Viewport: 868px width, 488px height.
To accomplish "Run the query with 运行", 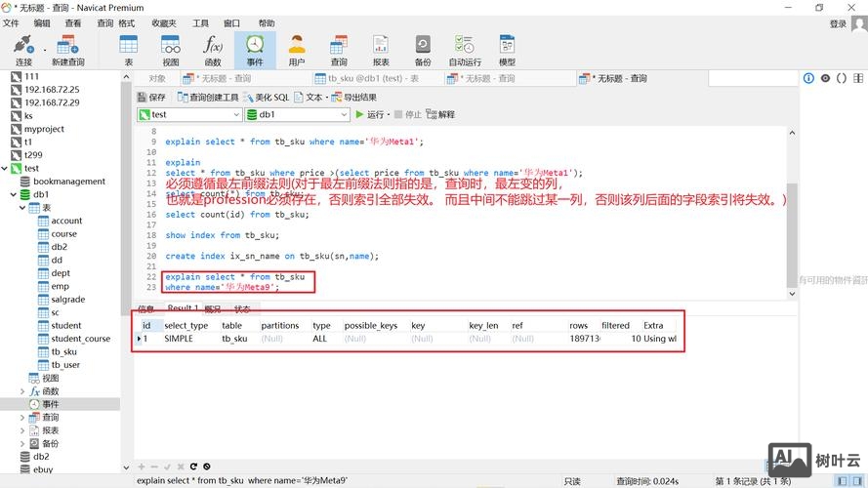I will pyautogui.click(x=369, y=114).
